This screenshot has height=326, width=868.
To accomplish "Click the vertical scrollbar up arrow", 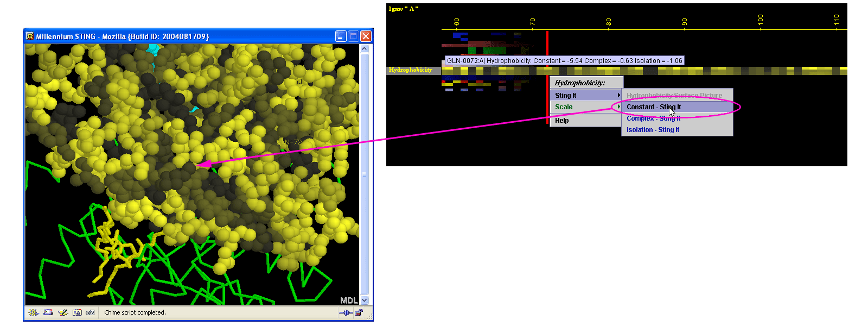I will [x=365, y=48].
